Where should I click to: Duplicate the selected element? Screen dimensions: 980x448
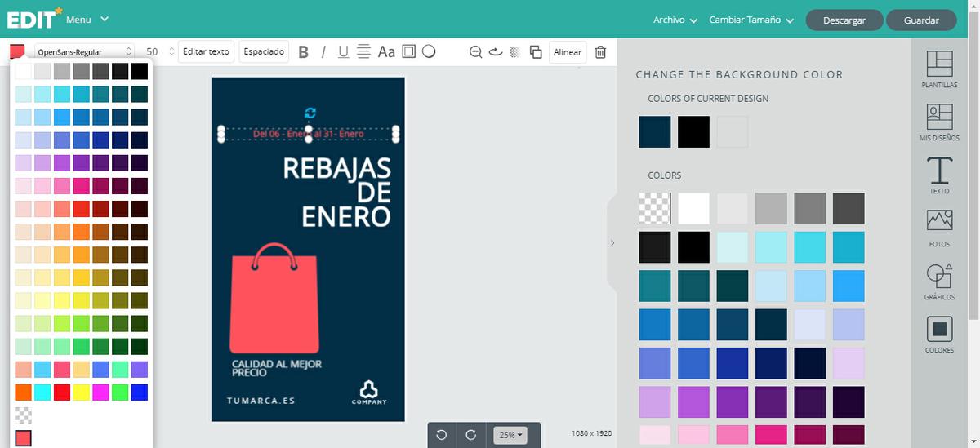click(x=536, y=52)
